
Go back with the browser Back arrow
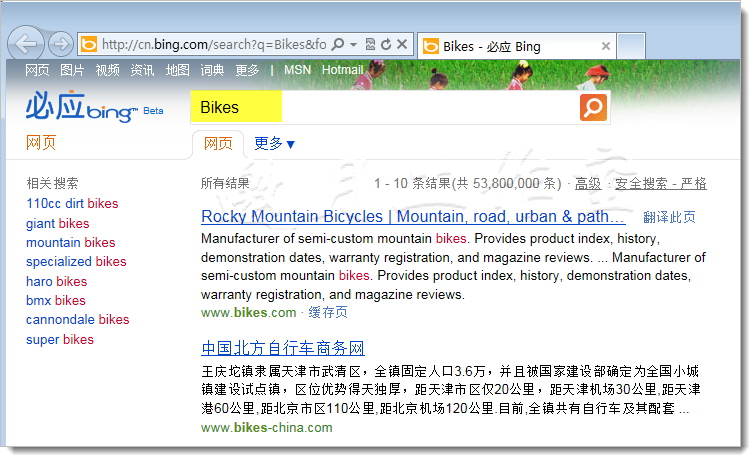tap(26, 44)
